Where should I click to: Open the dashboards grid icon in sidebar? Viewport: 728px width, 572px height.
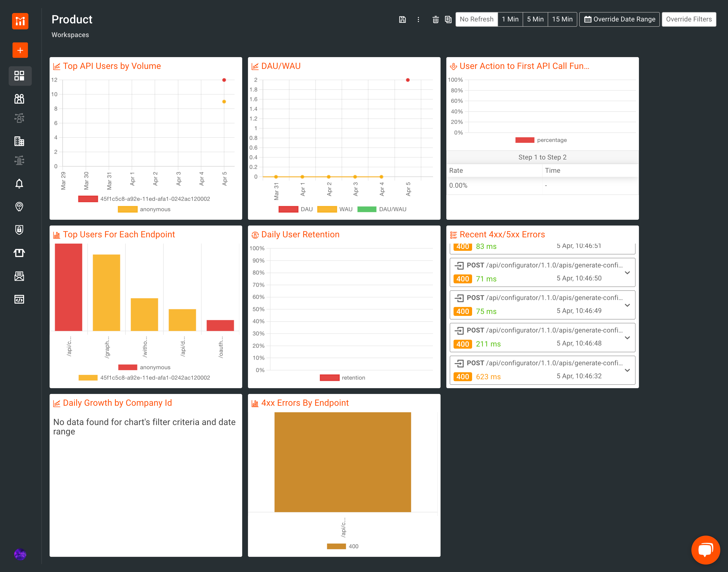(x=19, y=76)
